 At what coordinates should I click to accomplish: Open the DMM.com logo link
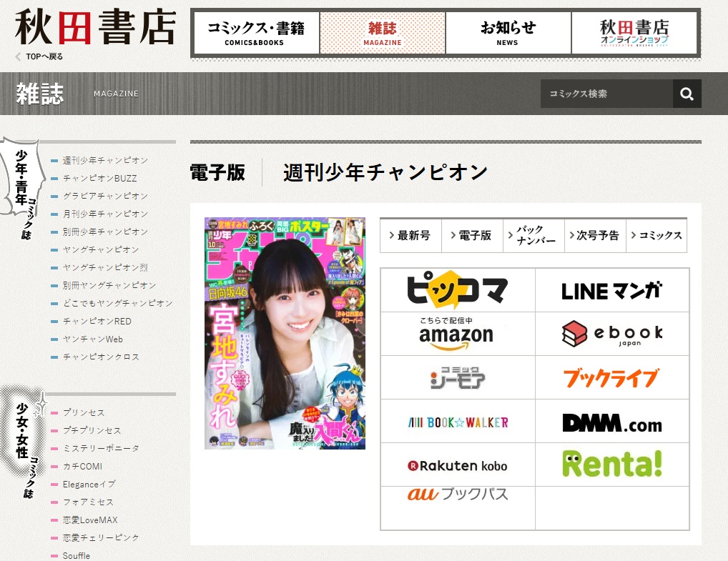click(611, 422)
